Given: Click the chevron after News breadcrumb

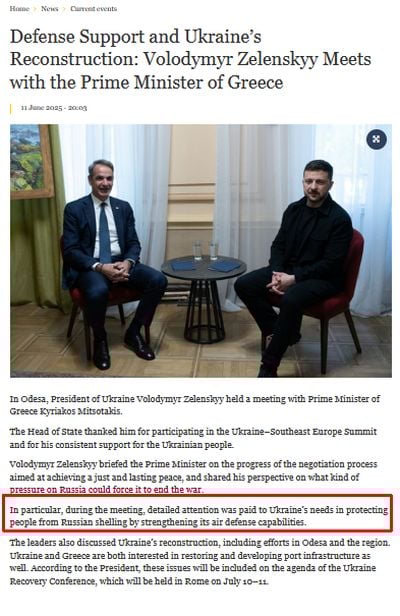Looking at the screenshot, I should [x=64, y=9].
